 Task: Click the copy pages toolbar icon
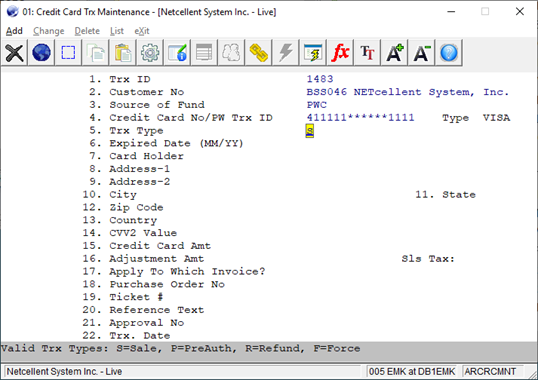click(95, 53)
